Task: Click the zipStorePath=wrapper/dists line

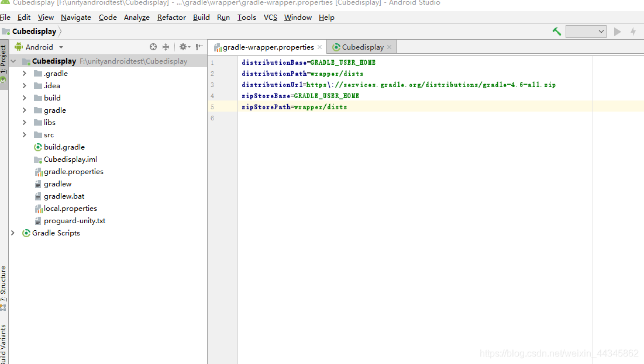Action: tap(294, 107)
